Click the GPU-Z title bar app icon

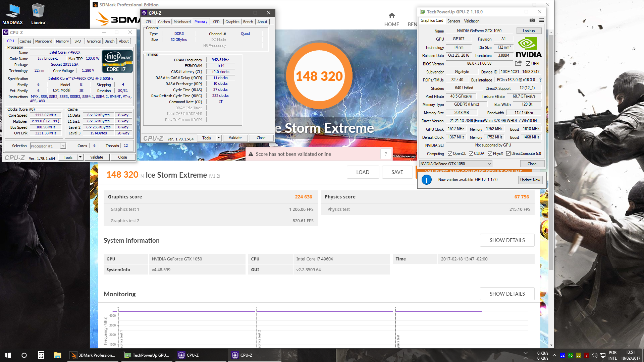[423, 12]
